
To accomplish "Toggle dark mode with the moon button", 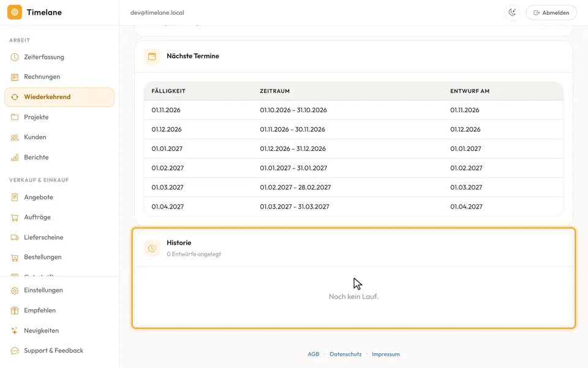I will coord(512,12).
